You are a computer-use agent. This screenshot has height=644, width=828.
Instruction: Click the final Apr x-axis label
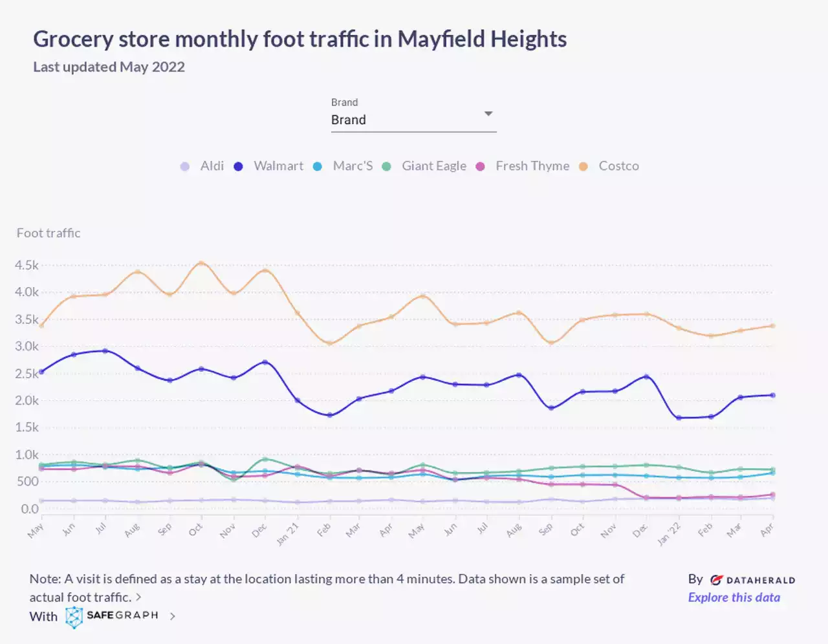[767, 530]
